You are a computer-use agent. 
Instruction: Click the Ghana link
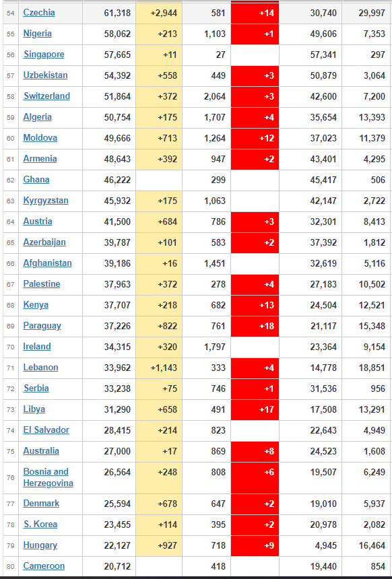tap(36, 180)
